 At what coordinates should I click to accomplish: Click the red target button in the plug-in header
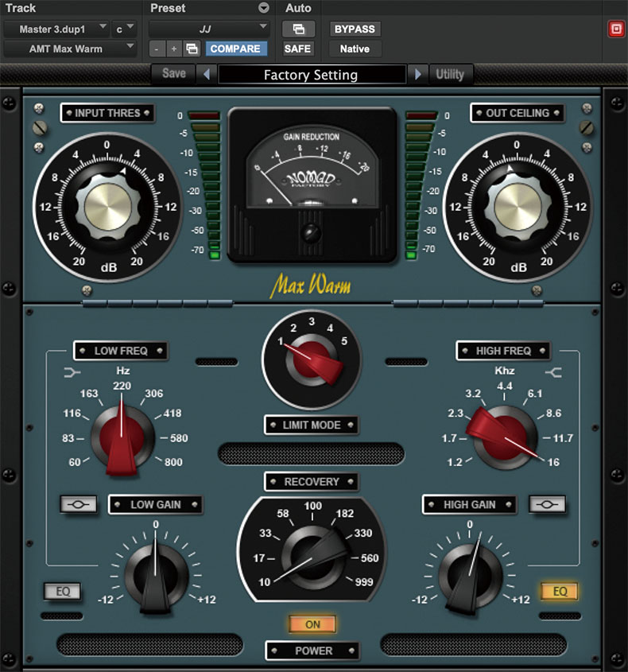(x=616, y=29)
